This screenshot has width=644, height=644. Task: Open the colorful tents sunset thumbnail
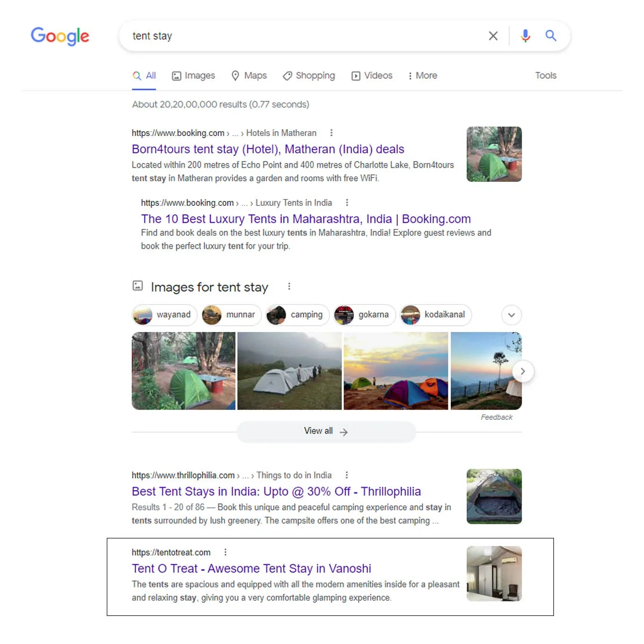395,371
